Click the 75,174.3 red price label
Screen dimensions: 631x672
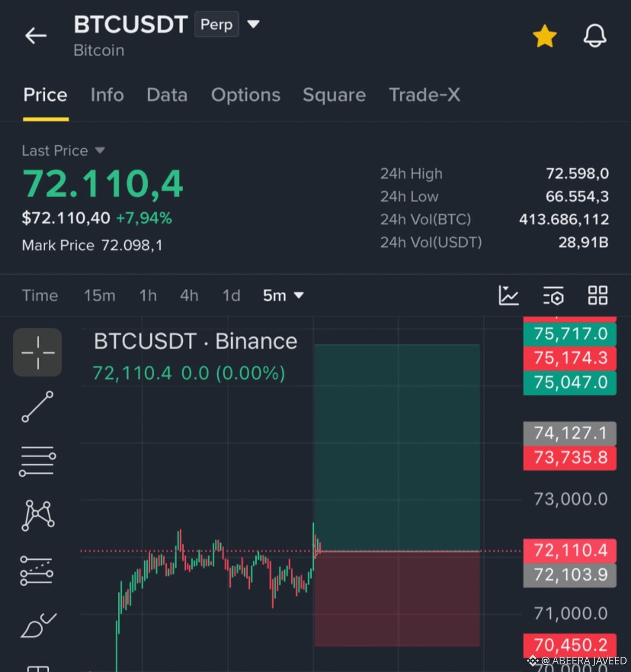click(x=570, y=358)
